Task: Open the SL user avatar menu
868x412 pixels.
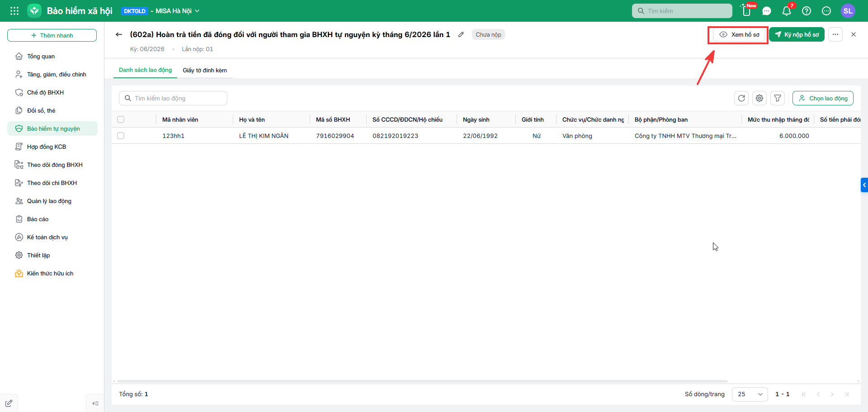Action: pyautogui.click(x=848, y=11)
